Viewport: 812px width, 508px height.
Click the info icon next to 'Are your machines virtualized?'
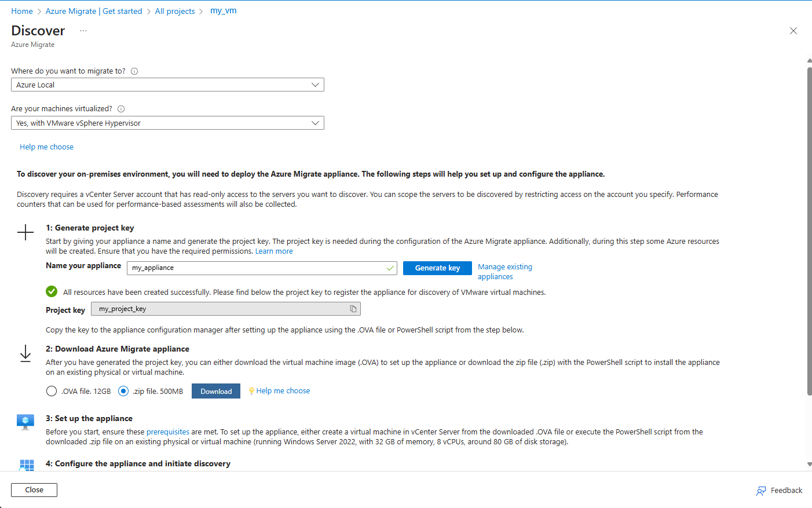click(121, 108)
